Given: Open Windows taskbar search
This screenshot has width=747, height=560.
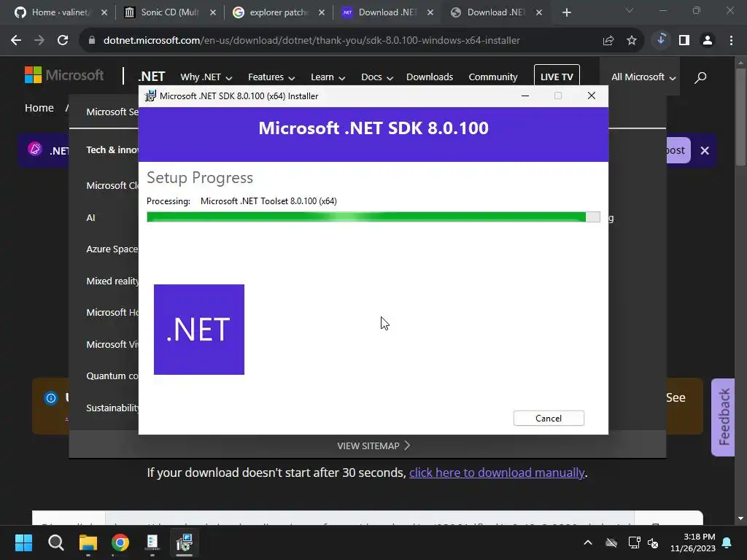Looking at the screenshot, I should click(55, 542).
